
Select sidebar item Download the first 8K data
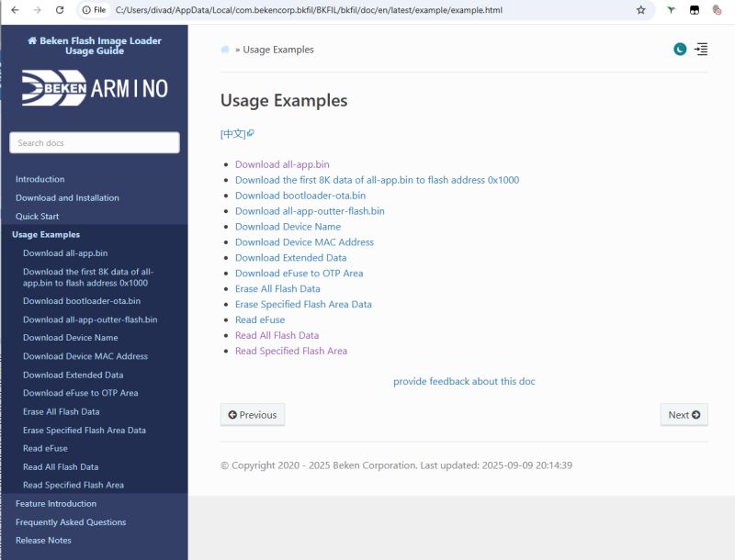(88, 277)
